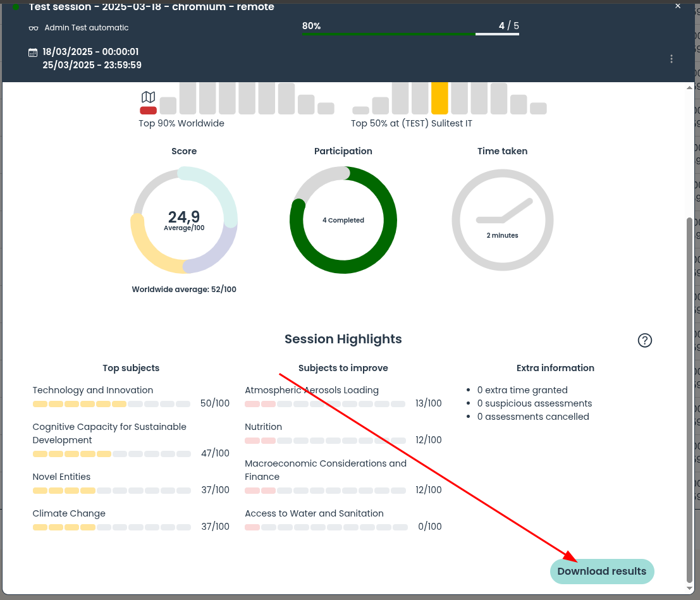Screen dimensions: 700x600
Task: Click the Technology and Innovation score bar
Action: click(x=111, y=403)
